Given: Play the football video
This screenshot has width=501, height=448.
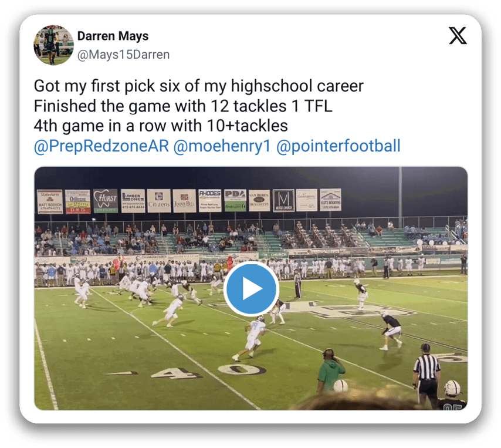Looking at the screenshot, I should point(250,288).
